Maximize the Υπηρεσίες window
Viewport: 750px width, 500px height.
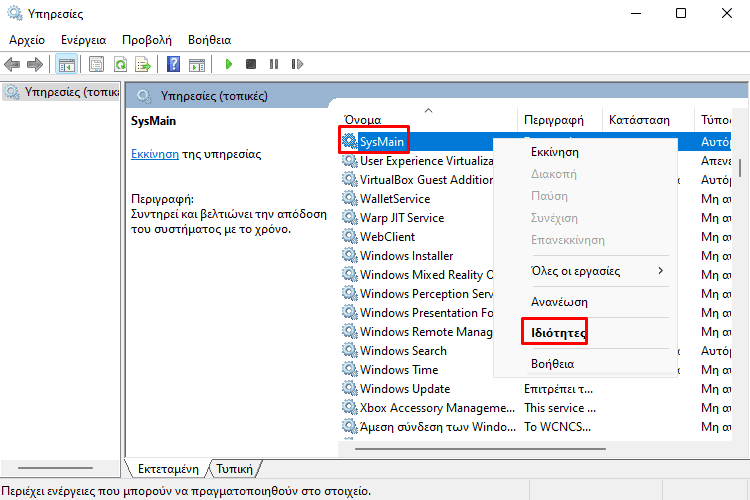681,13
